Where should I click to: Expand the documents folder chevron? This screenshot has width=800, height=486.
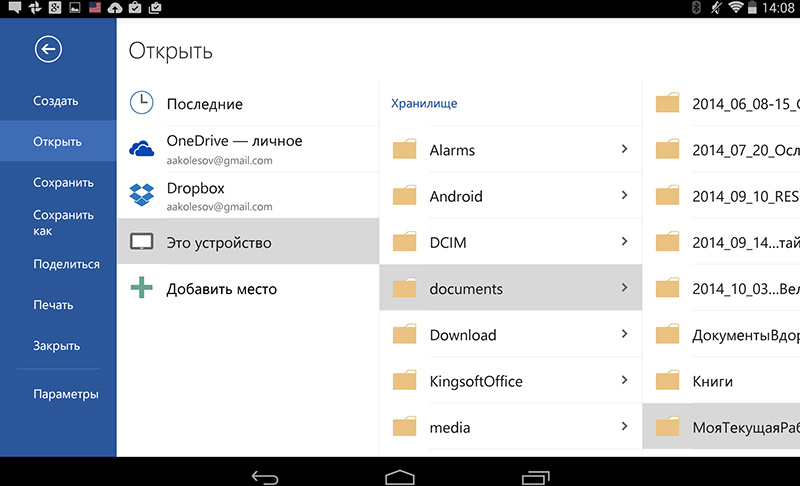624,288
